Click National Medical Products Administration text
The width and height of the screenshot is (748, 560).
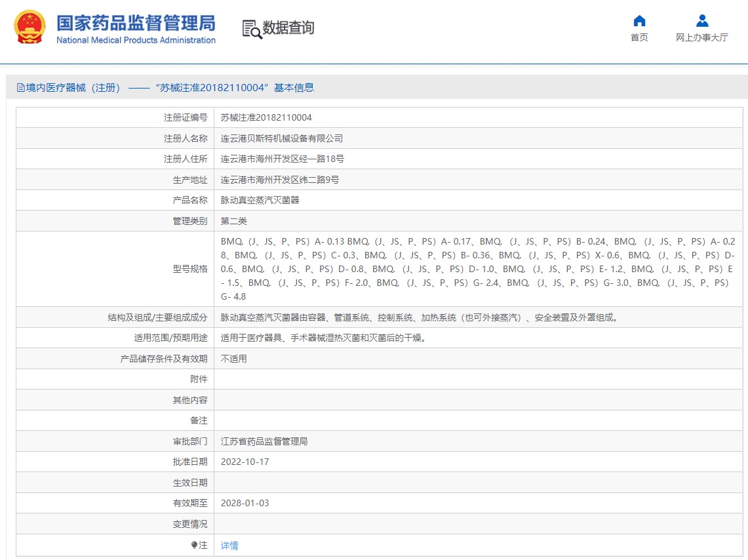(136, 41)
